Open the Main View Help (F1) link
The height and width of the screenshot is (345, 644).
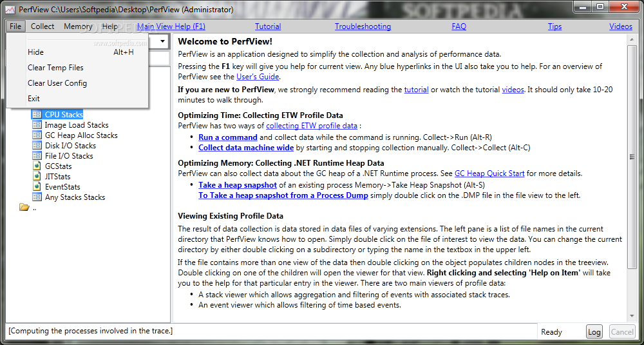(171, 26)
